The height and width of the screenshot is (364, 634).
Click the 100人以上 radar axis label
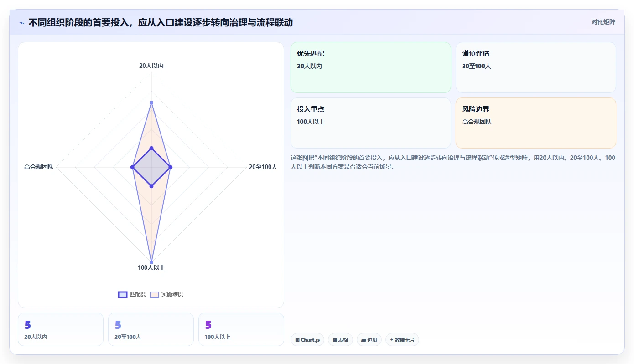click(x=151, y=267)
